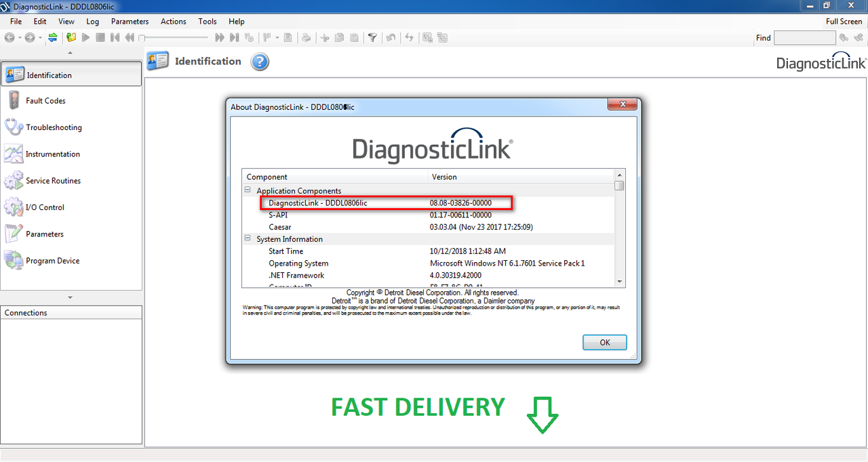Click the Version column header

[x=521, y=177]
